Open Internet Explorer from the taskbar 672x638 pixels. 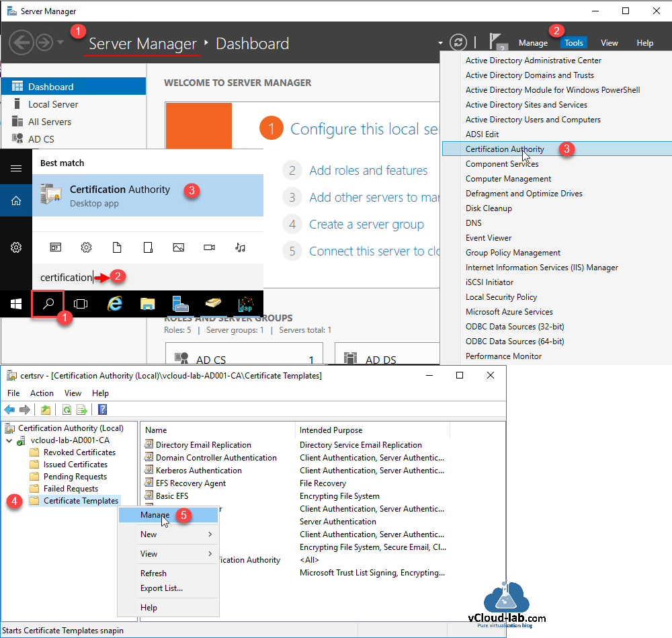point(114,304)
